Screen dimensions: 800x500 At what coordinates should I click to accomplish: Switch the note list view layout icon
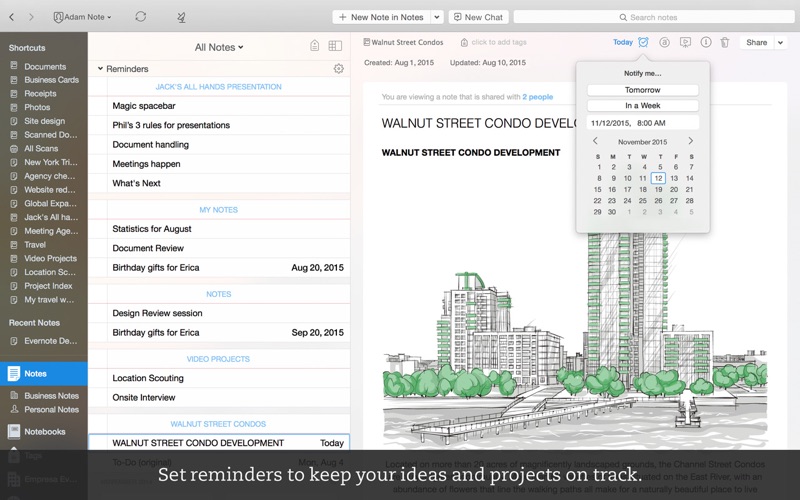coord(335,46)
